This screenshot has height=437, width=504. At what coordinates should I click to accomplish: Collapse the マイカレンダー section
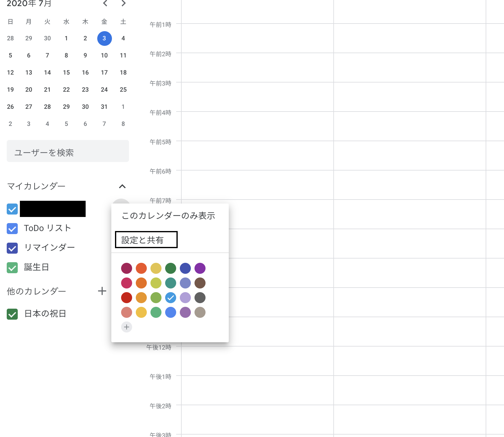[122, 186]
